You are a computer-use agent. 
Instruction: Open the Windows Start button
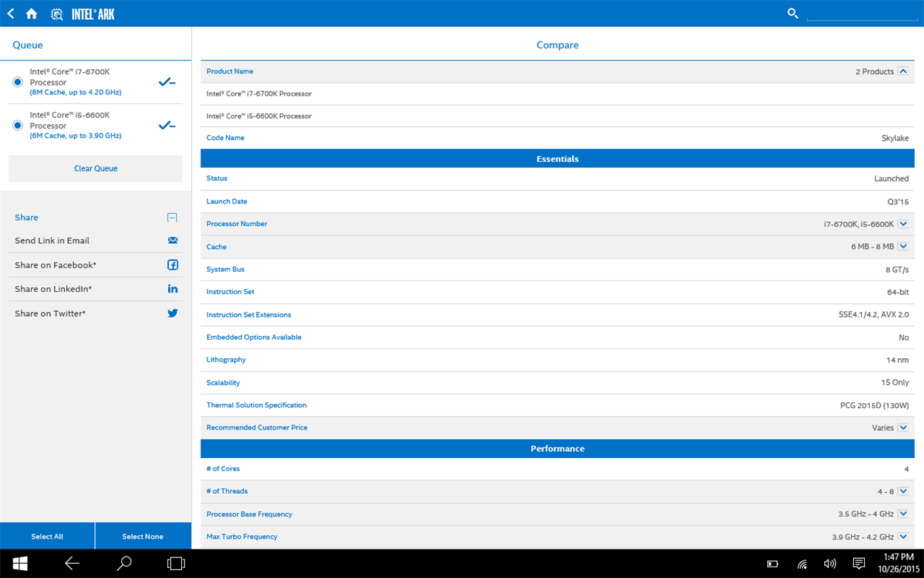tap(20, 564)
